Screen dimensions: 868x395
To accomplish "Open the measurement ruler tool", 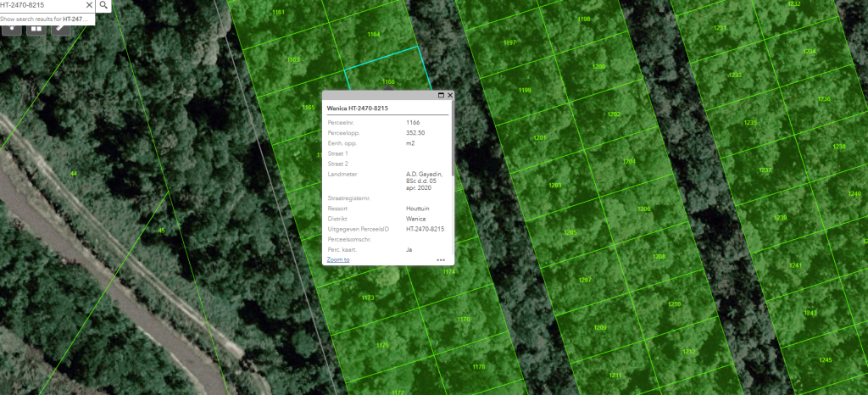I will click(60, 27).
